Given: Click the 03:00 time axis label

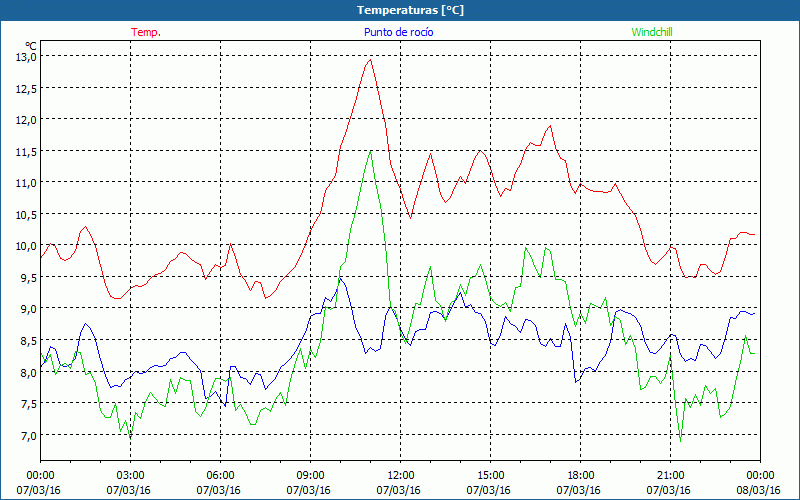Looking at the screenshot, I should (131, 475).
